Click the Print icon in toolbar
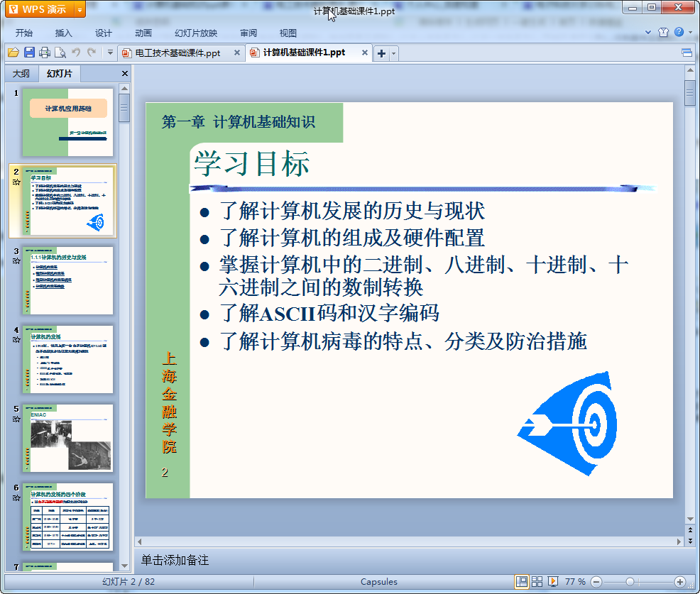Image resolution: width=700 pixels, height=594 pixels. [45, 53]
